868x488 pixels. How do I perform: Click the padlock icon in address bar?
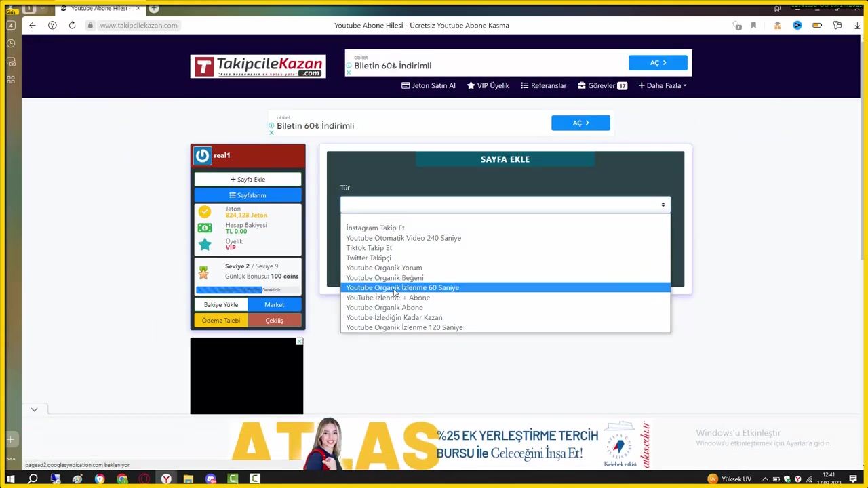(x=90, y=26)
